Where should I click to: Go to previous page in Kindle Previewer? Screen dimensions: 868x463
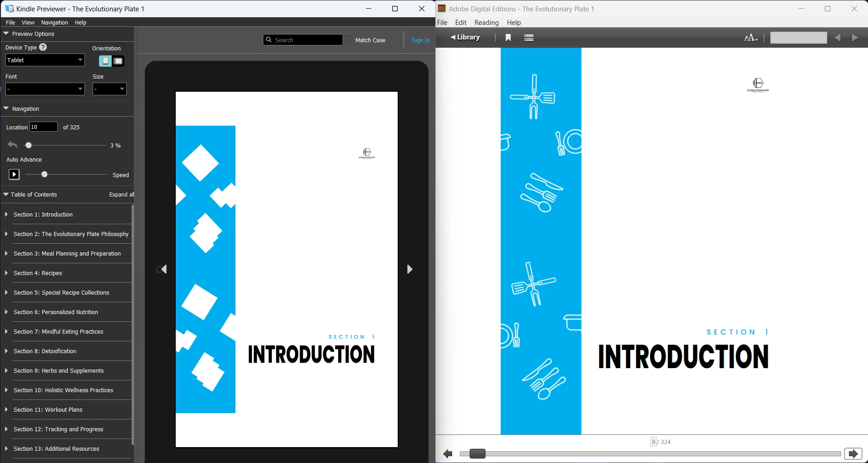(x=164, y=269)
